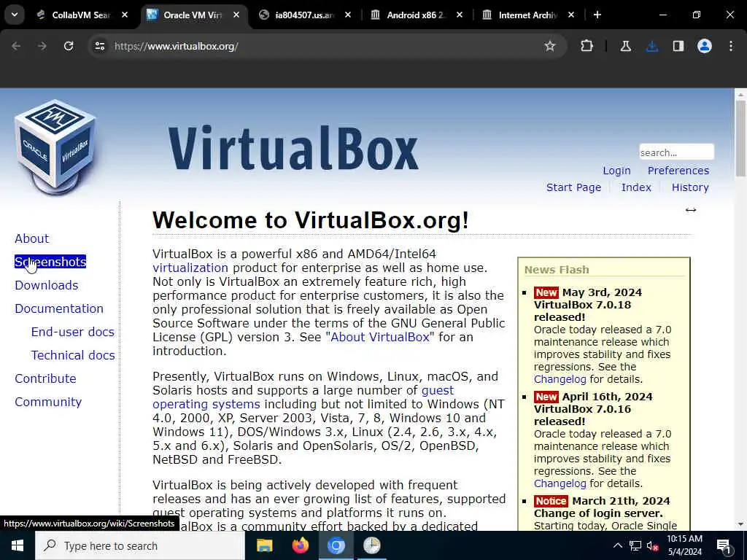
Task: Open the Screenshots sidebar link
Action: [x=50, y=262]
